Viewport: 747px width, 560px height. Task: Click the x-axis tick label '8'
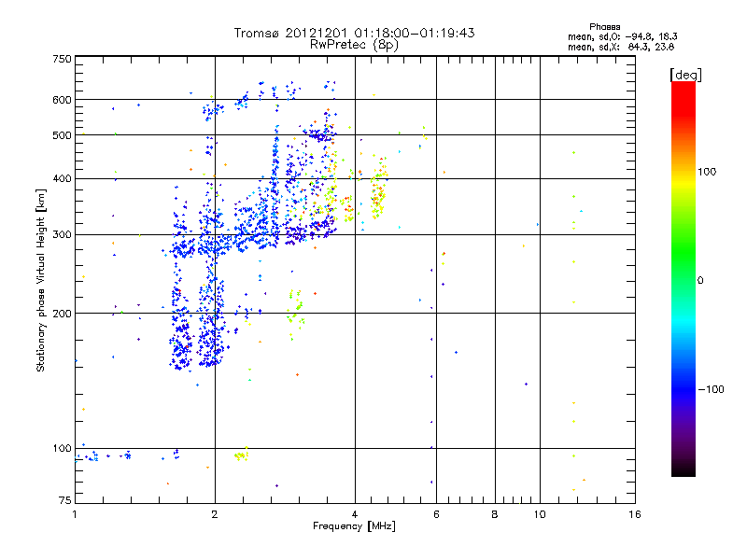[x=495, y=514]
